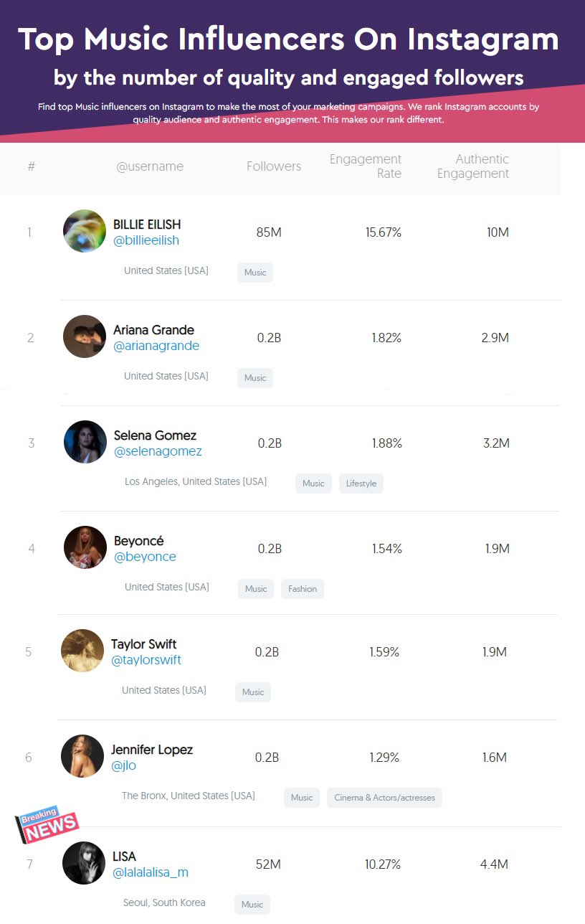Click the @jlo username link
The image size is (585, 924).
point(123,765)
